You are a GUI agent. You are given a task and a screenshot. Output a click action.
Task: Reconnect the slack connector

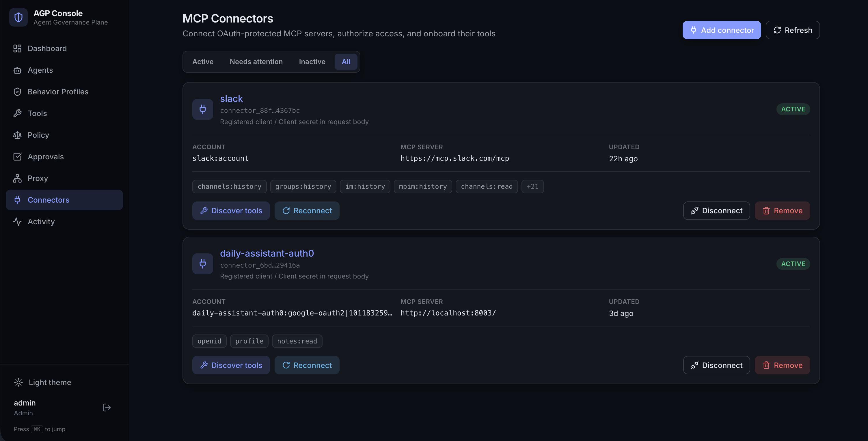click(x=307, y=211)
